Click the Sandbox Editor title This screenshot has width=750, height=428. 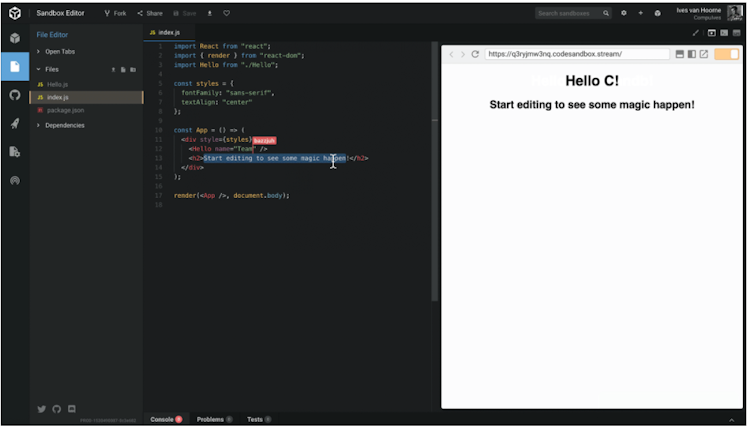pyautogui.click(x=60, y=13)
